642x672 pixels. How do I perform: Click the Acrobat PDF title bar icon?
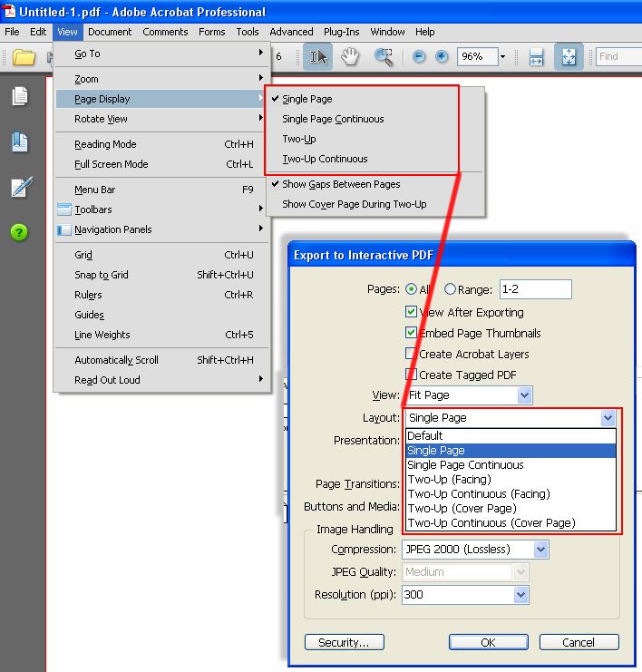pos(8,10)
